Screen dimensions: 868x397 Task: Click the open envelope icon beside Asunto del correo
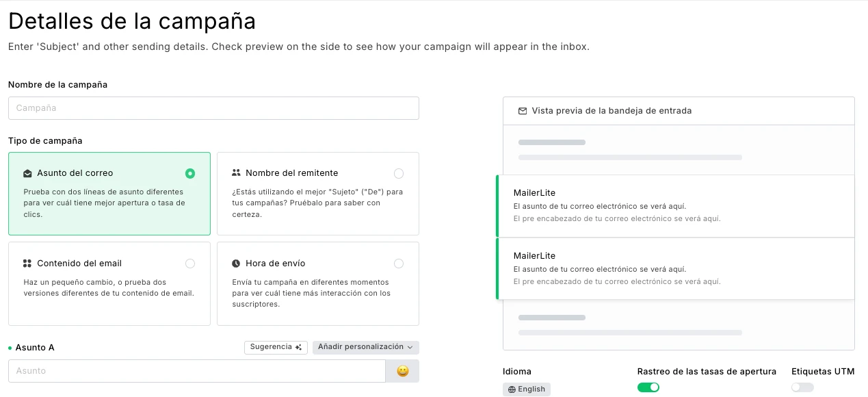(x=27, y=173)
